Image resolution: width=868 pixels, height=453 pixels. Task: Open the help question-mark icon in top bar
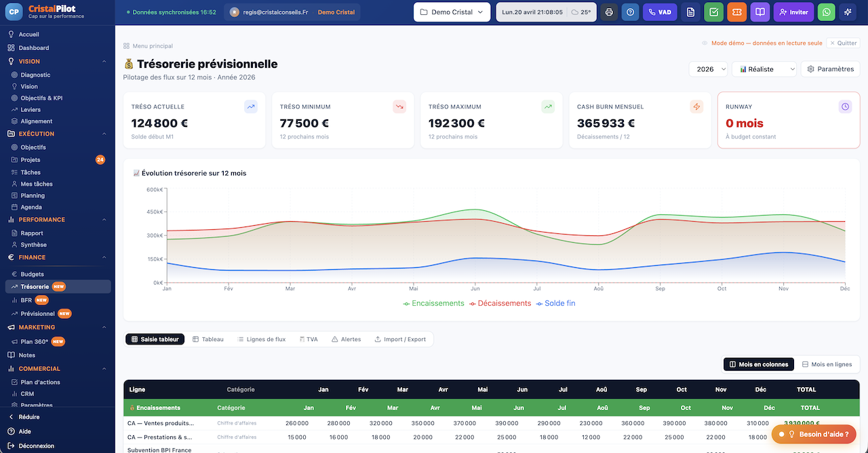tap(630, 12)
